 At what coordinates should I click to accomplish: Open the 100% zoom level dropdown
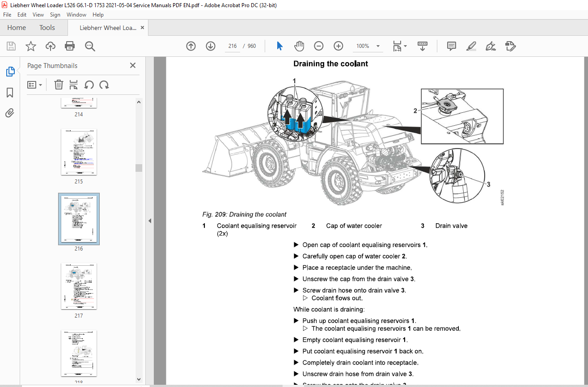pos(378,46)
